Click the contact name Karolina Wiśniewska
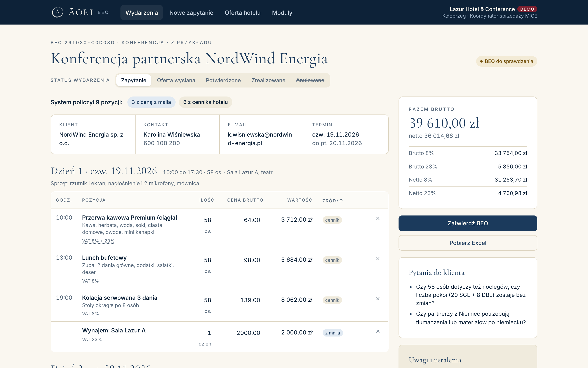 [x=171, y=135]
